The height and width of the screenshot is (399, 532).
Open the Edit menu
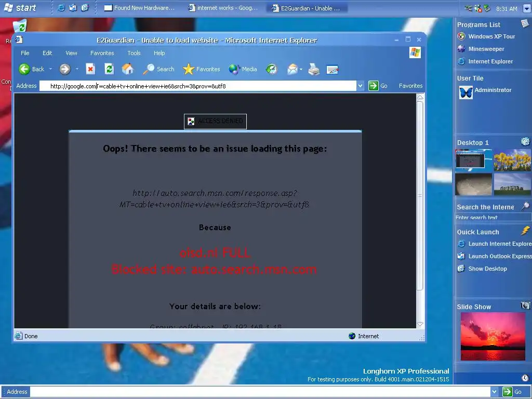(47, 53)
